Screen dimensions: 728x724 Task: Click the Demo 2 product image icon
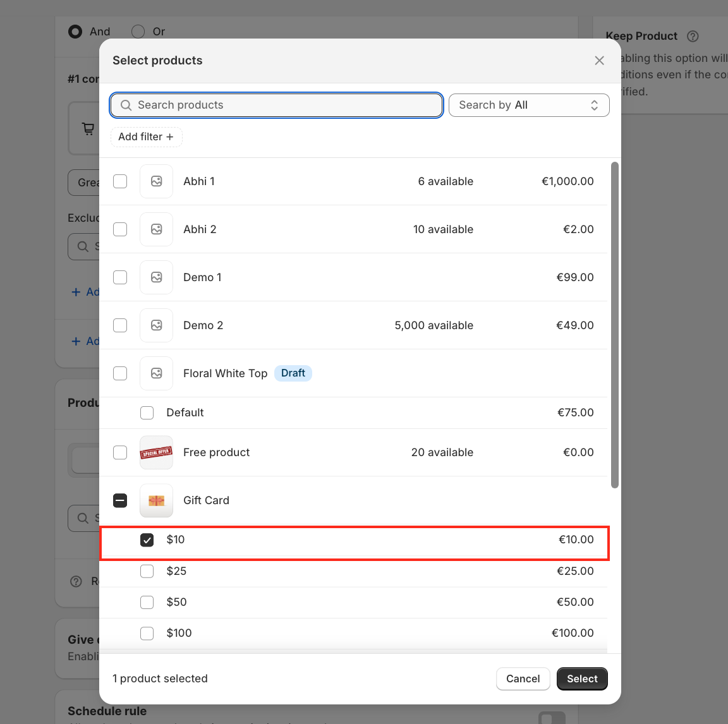click(156, 325)
